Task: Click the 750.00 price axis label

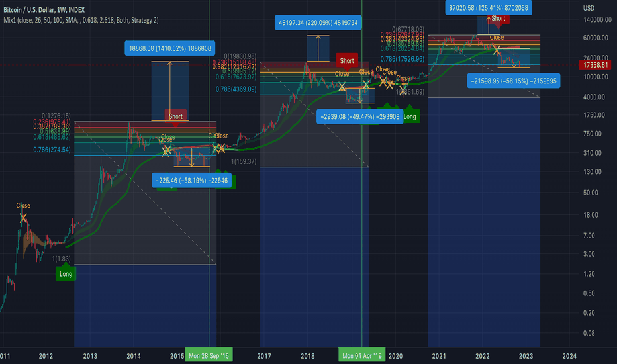Action: pyautogui.click(x=593, y=134)
